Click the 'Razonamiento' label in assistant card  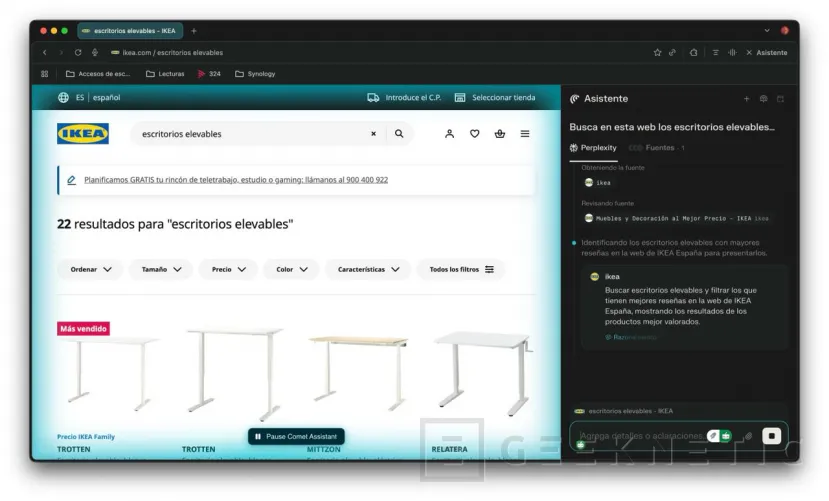[x=631, y=337]
